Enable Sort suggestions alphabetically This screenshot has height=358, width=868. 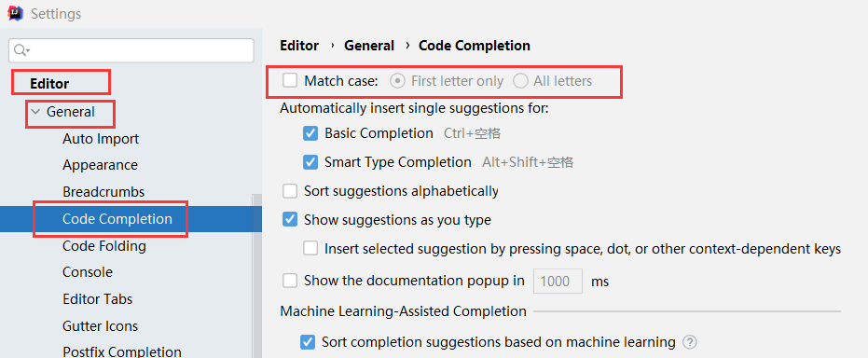point(290,191)
